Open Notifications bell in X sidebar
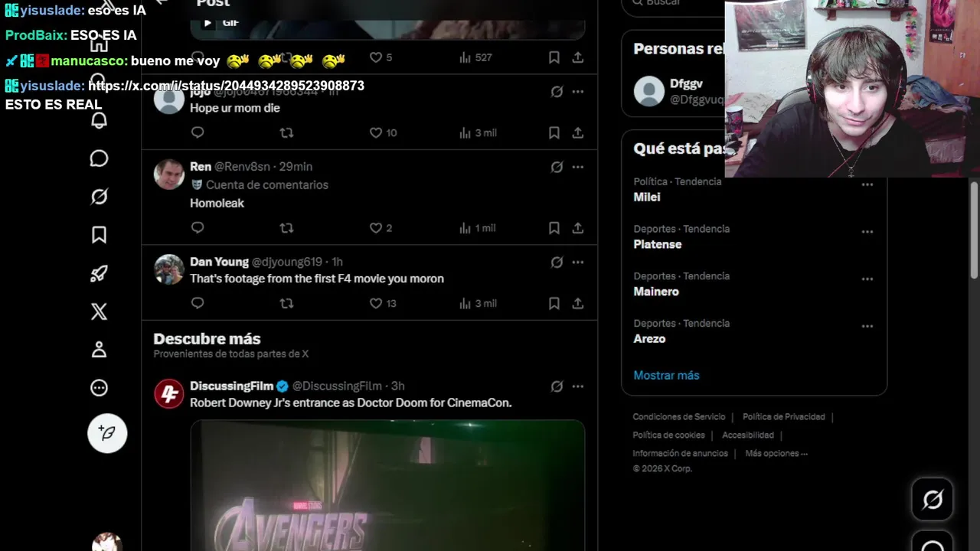 coord(99,120)
